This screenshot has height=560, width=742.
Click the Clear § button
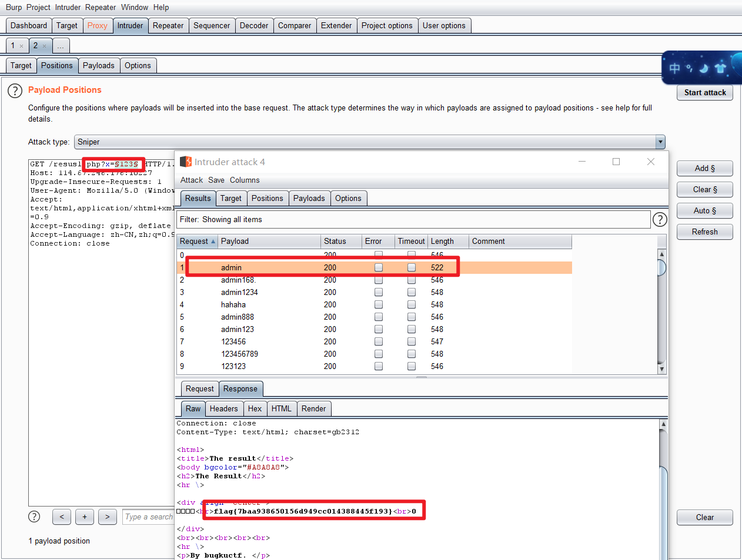[x=705, y=190]
